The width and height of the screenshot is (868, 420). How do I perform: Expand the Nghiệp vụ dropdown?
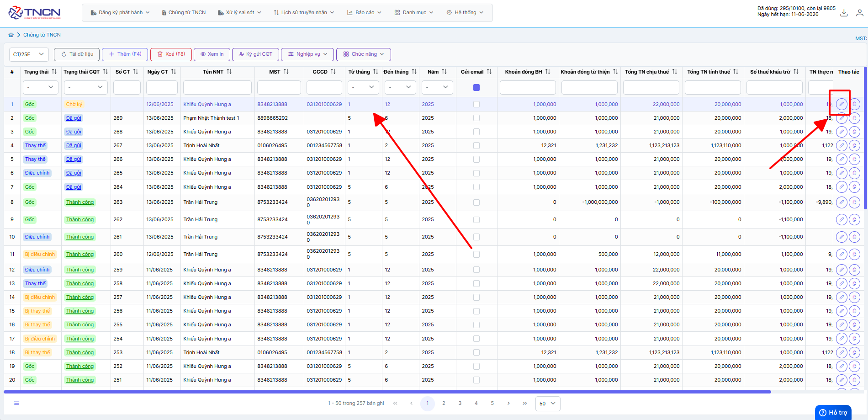[307, 54]
